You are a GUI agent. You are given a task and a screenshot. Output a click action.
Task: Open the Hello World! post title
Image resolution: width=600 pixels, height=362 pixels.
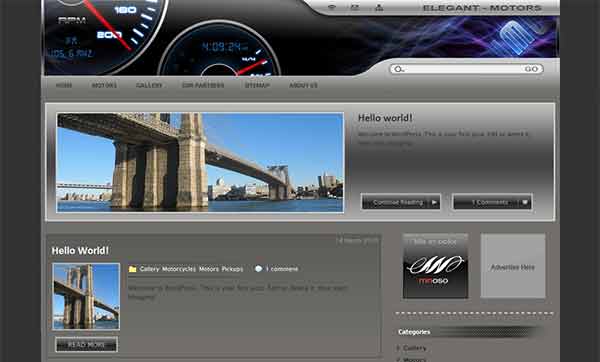[x=80, y=251]
